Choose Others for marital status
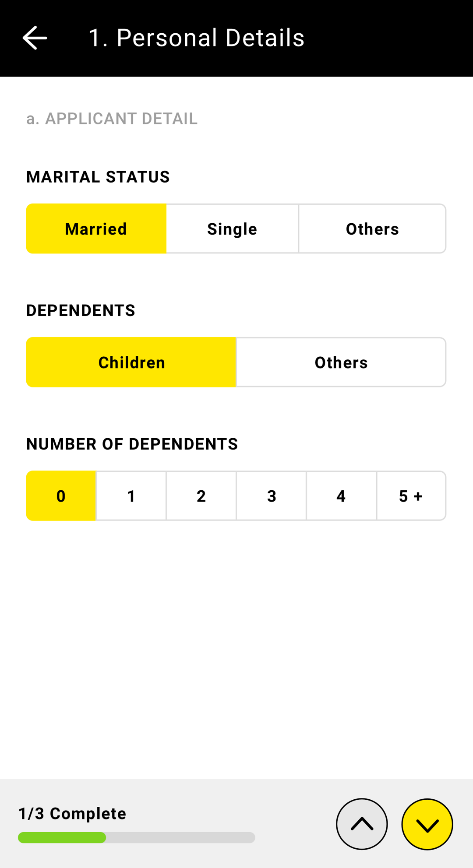Viewport: 473px width, 868px height. click(372, 228)
